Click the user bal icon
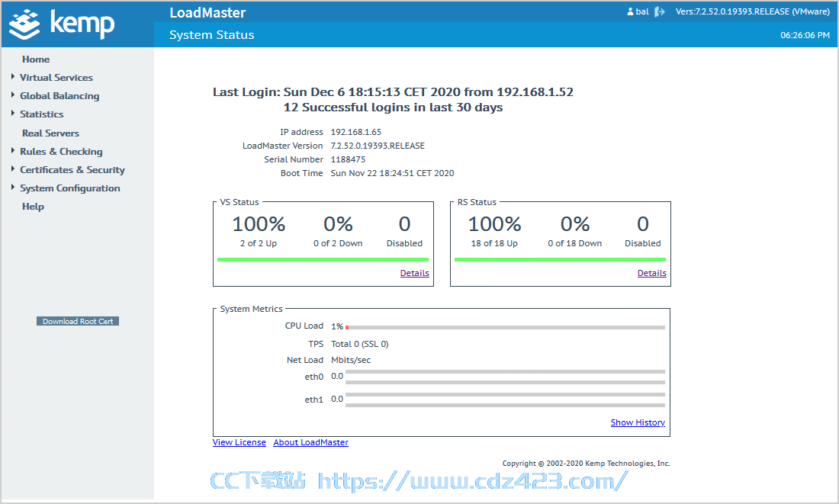 tap(630, 11)
